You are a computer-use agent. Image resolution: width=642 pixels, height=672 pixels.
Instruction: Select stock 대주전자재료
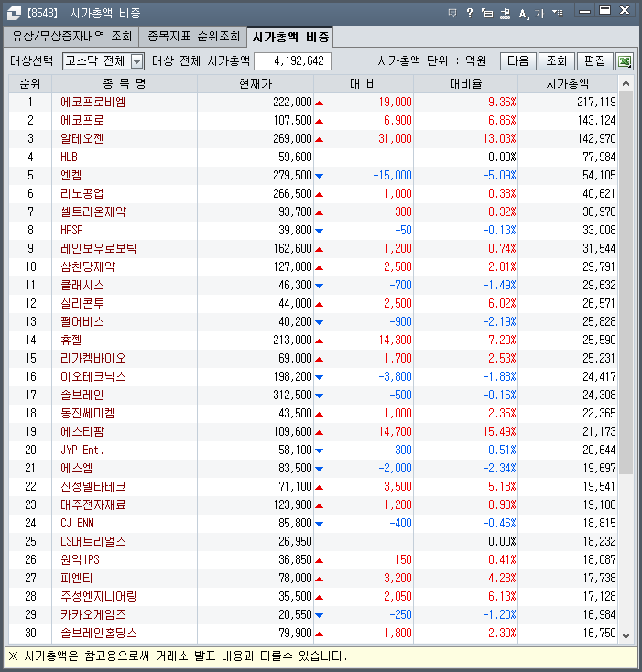[x=93, y=504]
